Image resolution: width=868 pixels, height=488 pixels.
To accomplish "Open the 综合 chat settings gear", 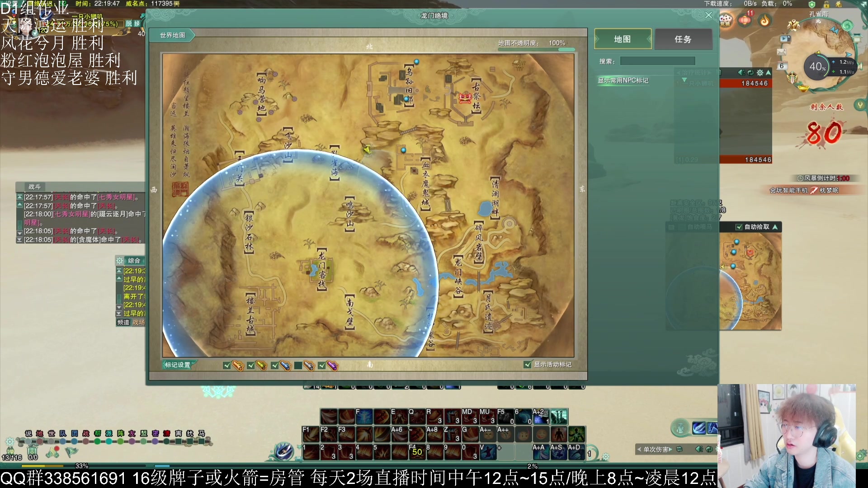I will (x=119, y=261).
